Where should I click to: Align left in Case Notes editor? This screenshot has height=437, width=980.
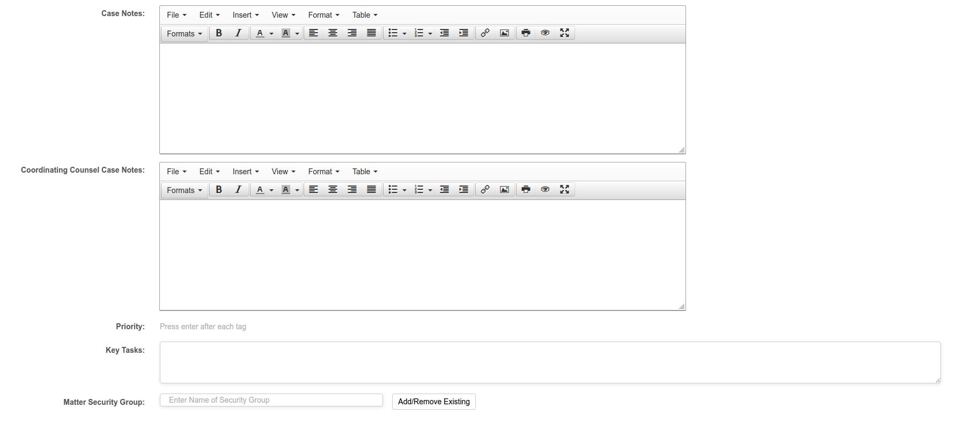coord(314,33)
